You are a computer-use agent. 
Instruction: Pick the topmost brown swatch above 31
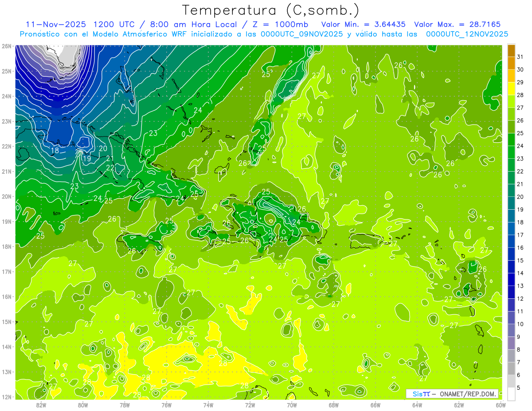click(x=511, y=51)
